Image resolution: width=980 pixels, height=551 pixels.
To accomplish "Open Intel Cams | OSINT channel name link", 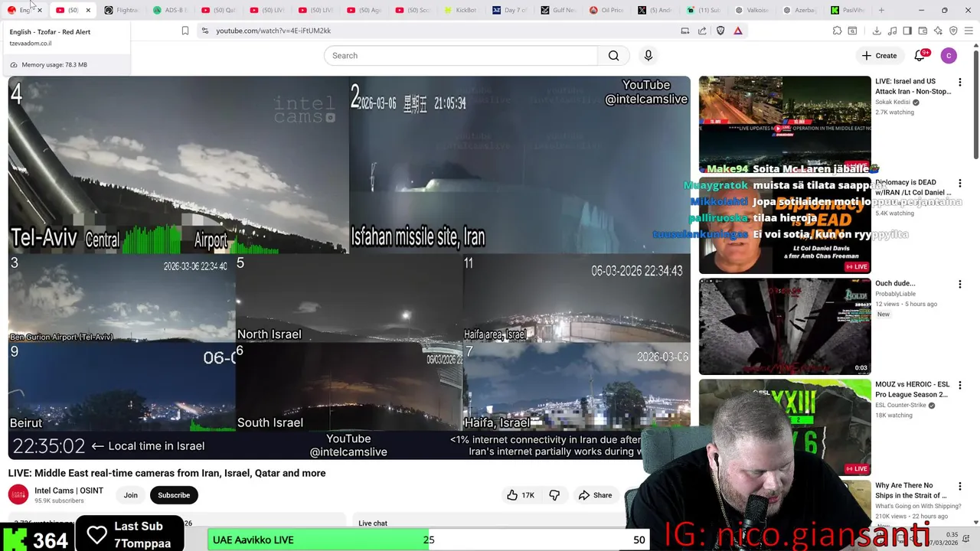I will [x=69, y=491].
